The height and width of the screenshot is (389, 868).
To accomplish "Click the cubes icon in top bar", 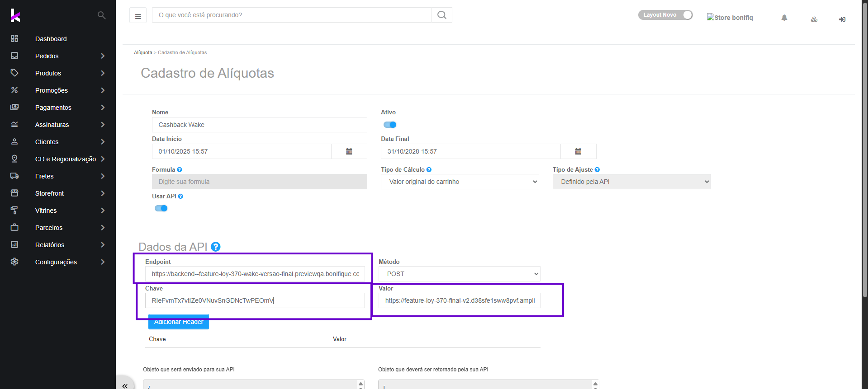I will (814, 19).
